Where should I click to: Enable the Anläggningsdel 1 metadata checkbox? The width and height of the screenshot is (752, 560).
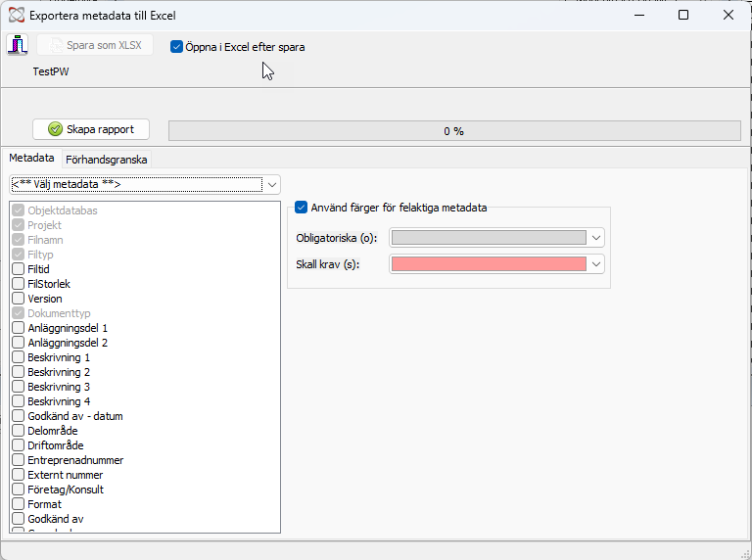pos(19,328)
